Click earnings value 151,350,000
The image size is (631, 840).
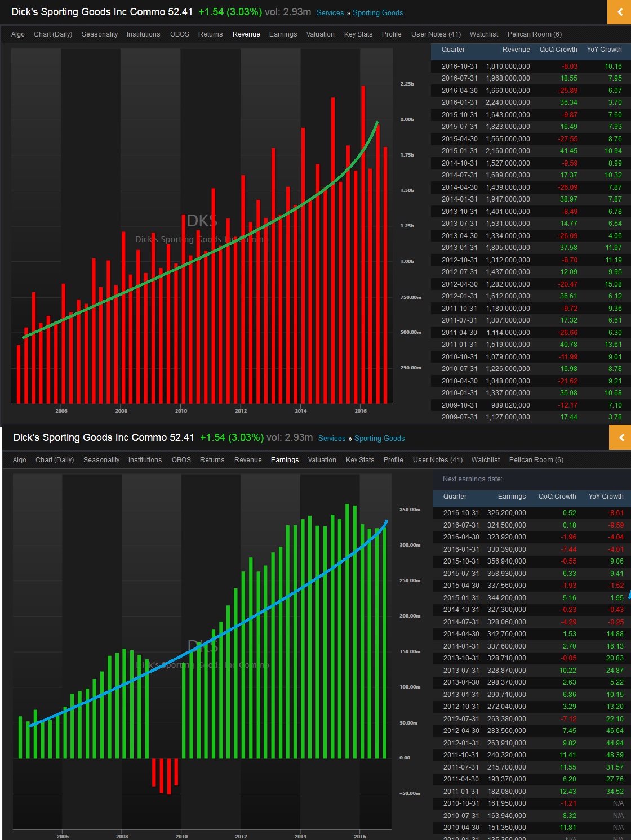tap(506, 828)
